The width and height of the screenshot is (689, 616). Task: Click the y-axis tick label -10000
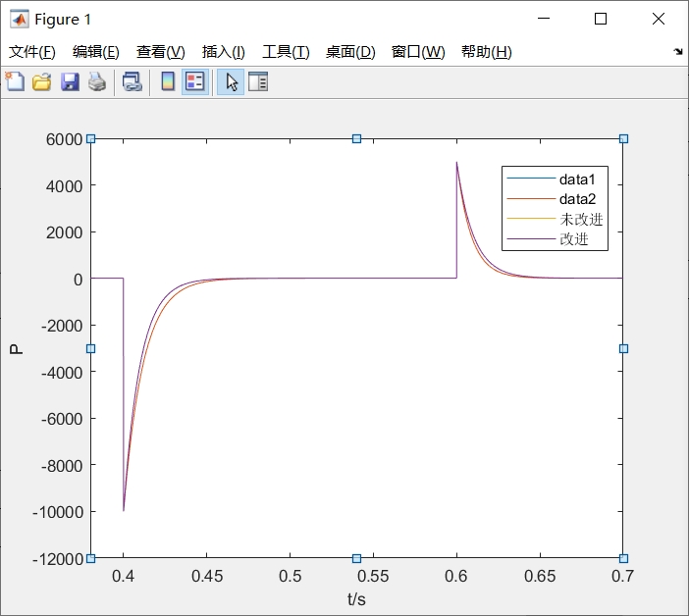pos(58,512)
